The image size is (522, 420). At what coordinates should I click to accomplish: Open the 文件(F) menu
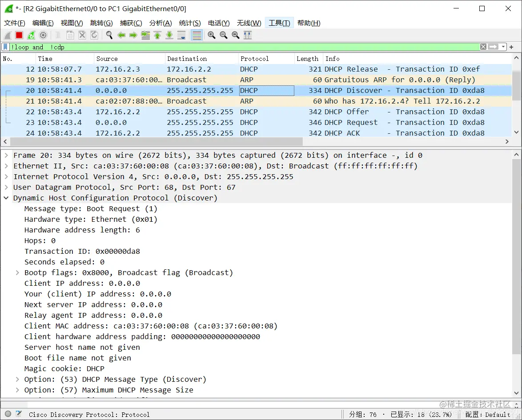click(14, 23)
